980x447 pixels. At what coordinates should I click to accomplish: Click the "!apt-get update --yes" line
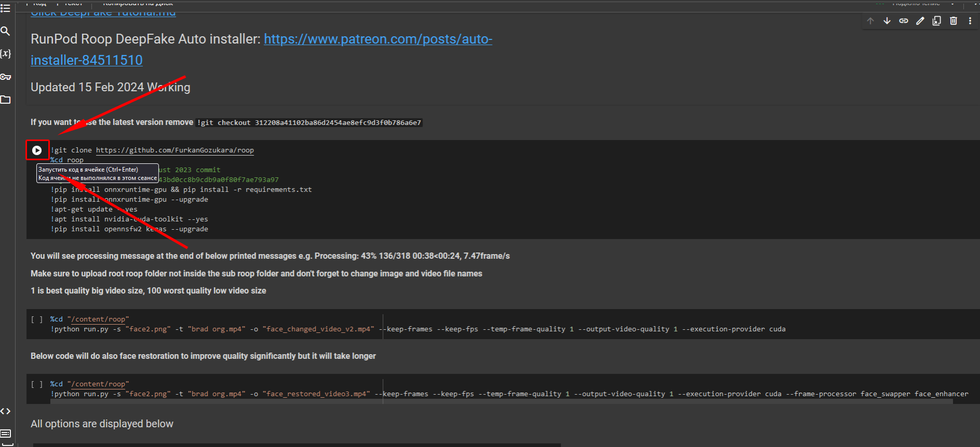(x=94, y=209)
